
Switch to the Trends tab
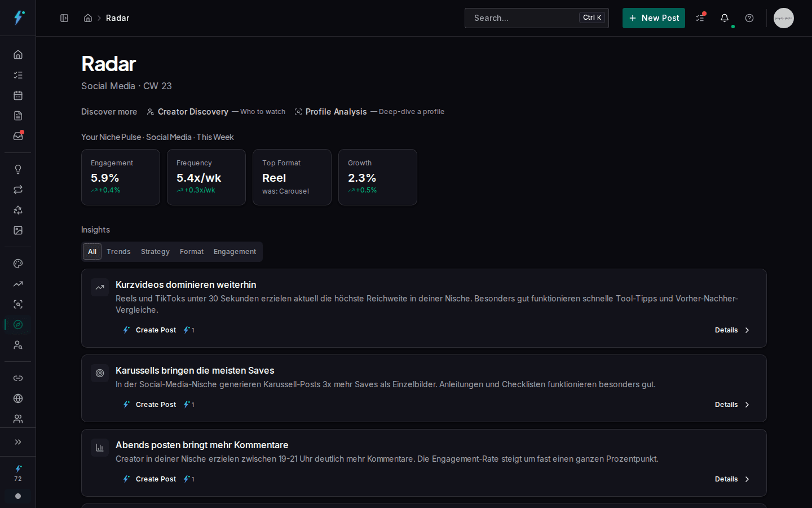tap(118, 252)
